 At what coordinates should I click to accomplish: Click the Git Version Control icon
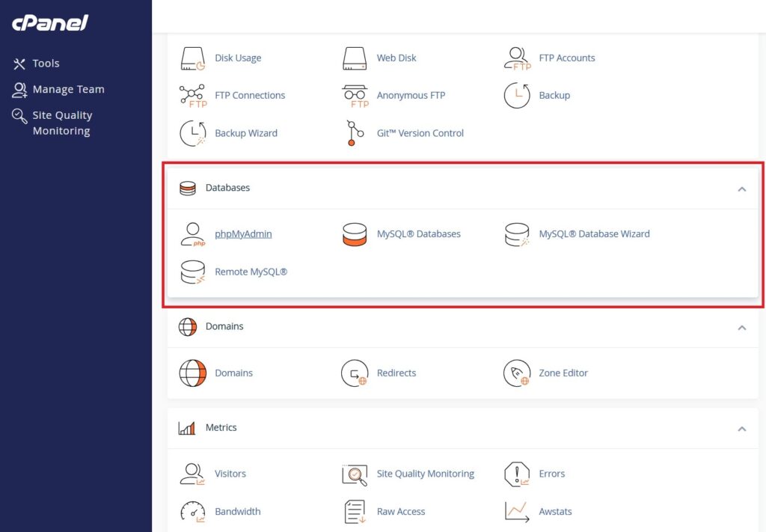tap(355, 133)
